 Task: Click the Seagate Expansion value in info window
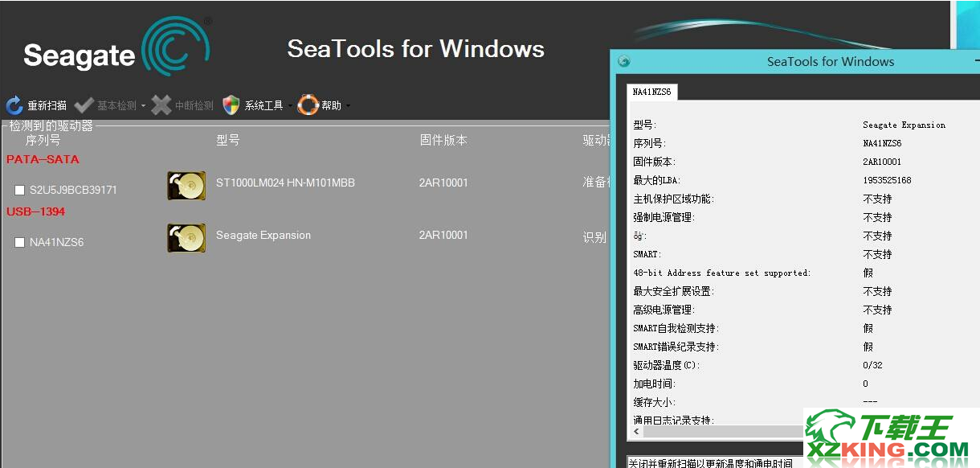point(904,125)
